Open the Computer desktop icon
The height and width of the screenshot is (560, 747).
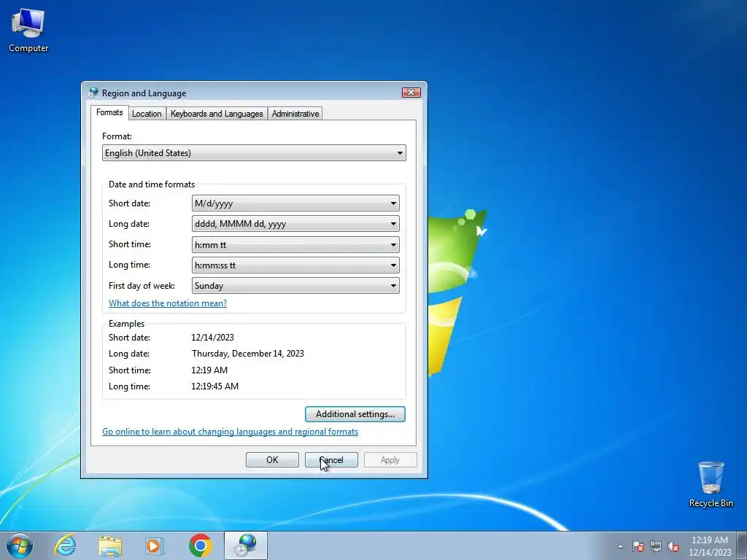28,31
